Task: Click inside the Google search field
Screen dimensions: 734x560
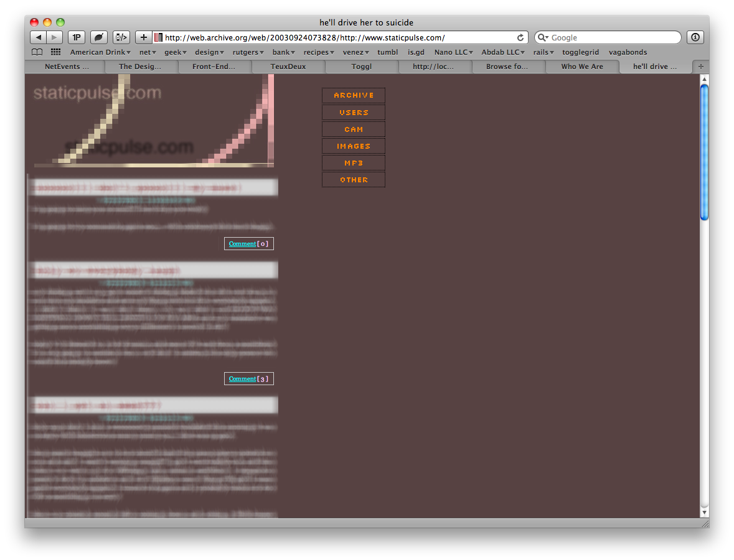Action: [x=613, y=37]
